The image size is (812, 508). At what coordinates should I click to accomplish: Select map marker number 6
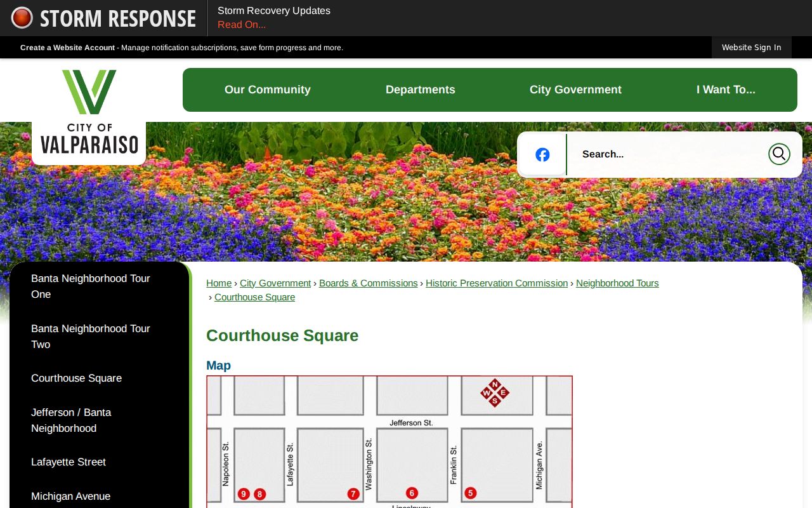pyautogui.click(x=412, y=493)
